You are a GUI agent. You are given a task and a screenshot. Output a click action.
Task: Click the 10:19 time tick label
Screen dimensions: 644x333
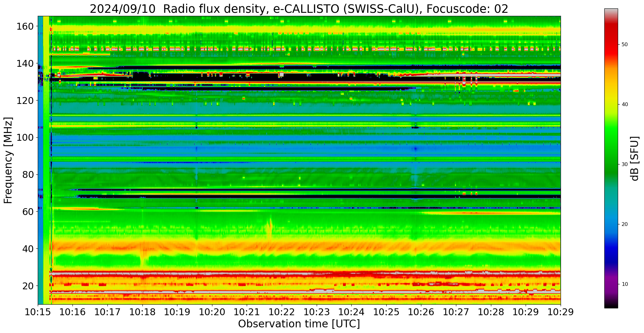[177, 312]
